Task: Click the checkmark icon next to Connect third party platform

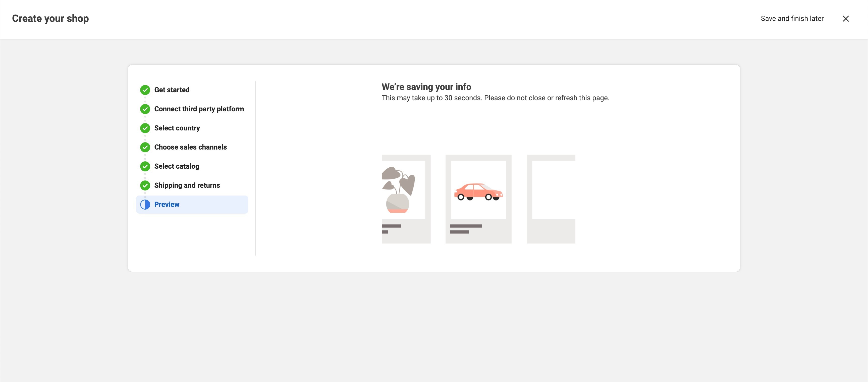Action: pyautogui.click(x=145, y=109)
